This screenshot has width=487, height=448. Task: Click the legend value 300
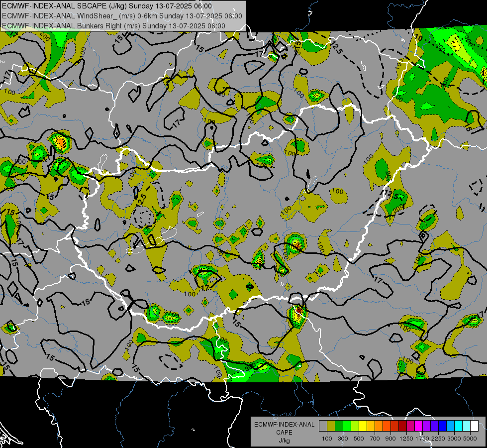pos(343,439)
